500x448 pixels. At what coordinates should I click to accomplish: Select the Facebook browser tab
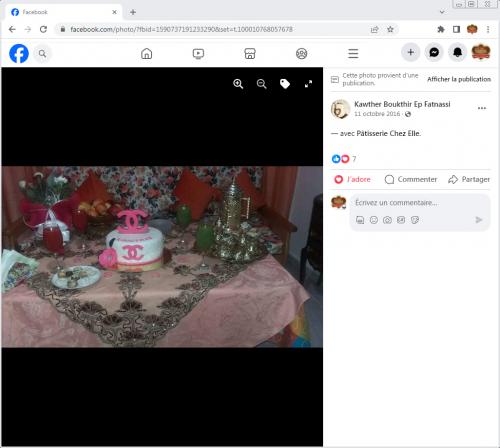[x=63, y=12]
